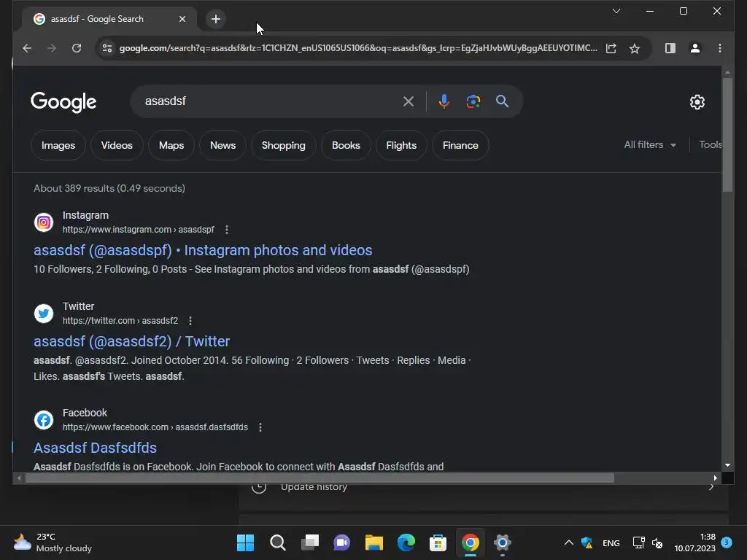Image resolution: width=747 pixels, height=560 pixels.
Task: Click the share page icon in address bar
Action: tap(611, 48)
